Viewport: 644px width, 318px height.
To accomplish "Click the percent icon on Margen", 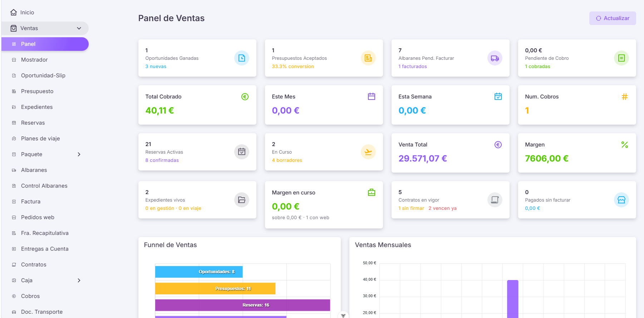I will coord(625,145).
